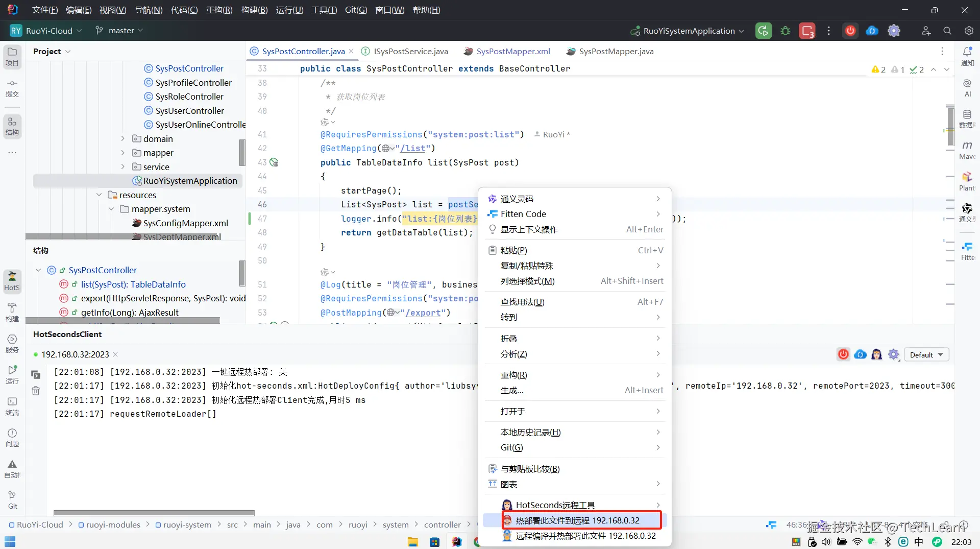
Task: Open File Explorer from taskbar
Action: coord(413,542)
